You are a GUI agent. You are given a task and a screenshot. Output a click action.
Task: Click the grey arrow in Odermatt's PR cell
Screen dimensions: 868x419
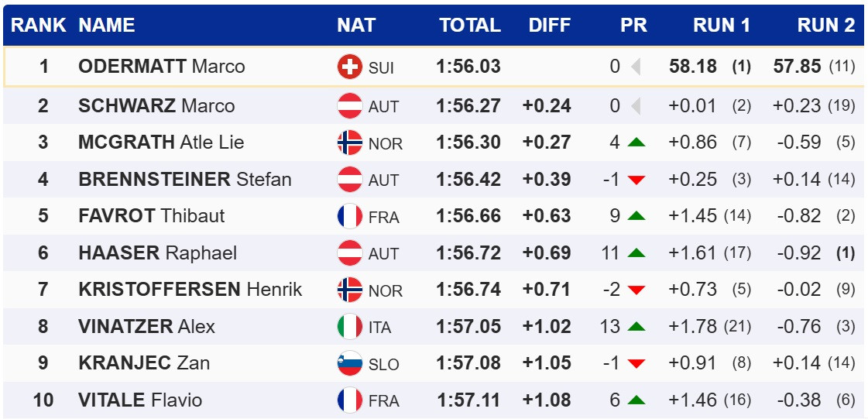pyautogui.click(x=636, y=67)
